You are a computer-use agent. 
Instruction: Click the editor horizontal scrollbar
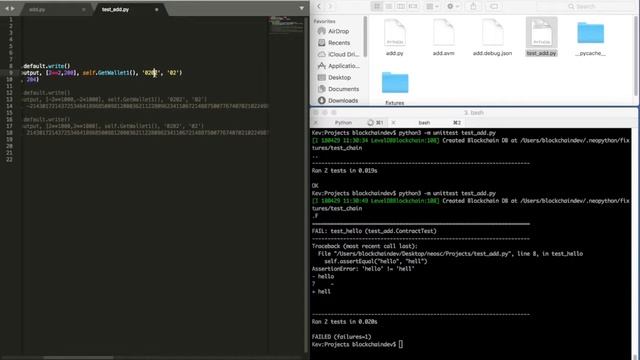(x=78, y=358)
